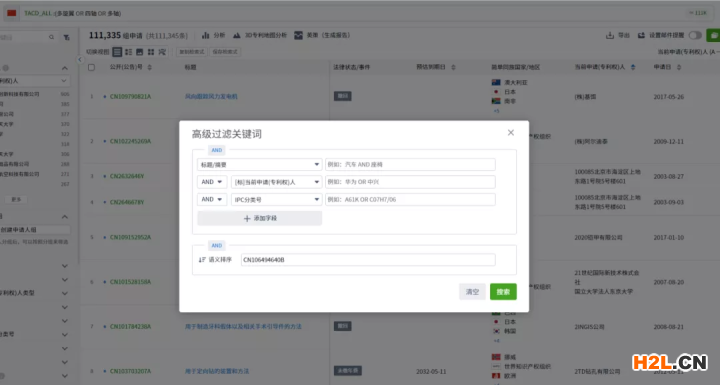Click the applicant keyword input field
Screen dimensions: 720x385
[x=410, y=182]
